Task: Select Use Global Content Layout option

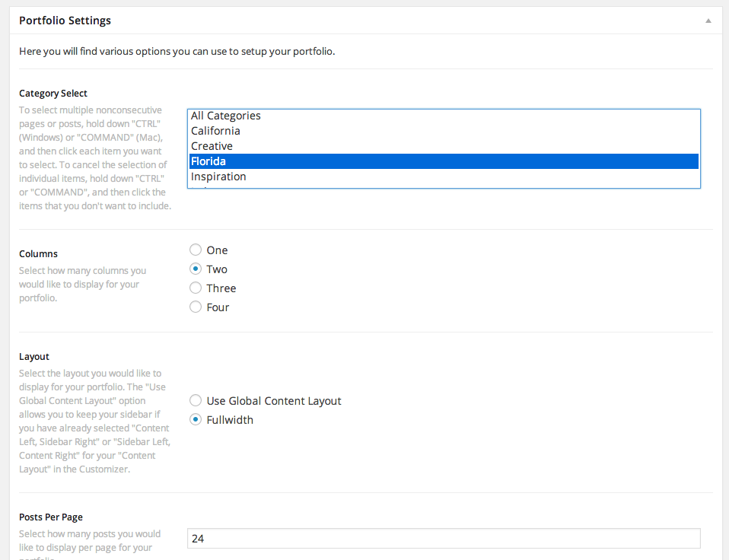Action: [x=196, y=400]
